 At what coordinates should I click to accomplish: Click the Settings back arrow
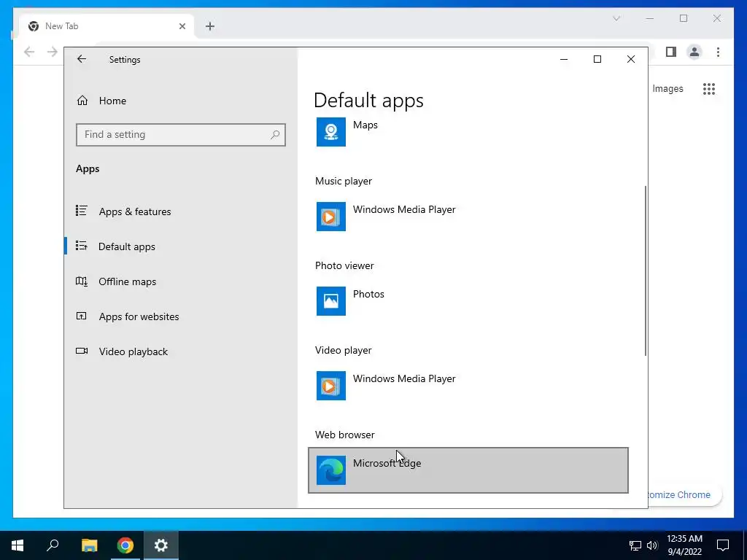point(82,59)
